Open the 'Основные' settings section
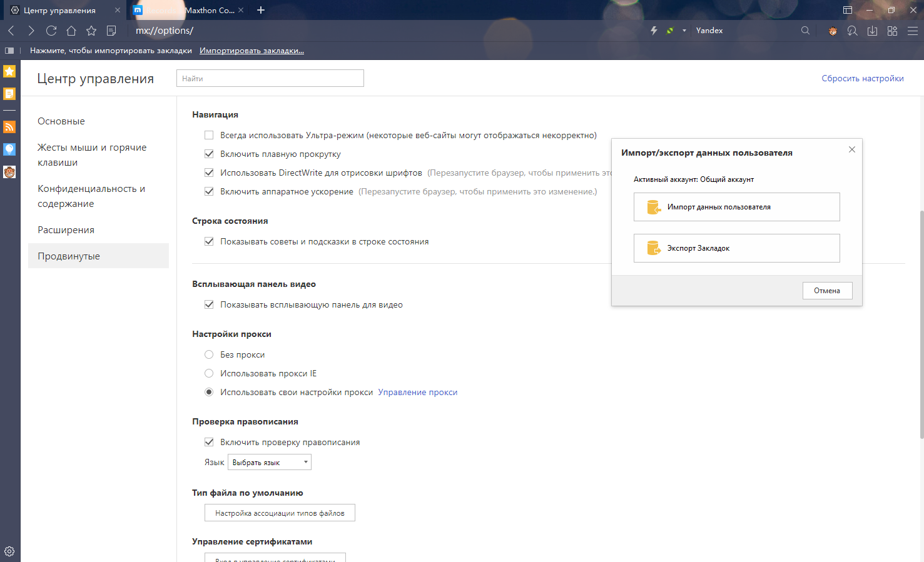The width and height of the screenshot is (924, 562). tap(61, 121)
